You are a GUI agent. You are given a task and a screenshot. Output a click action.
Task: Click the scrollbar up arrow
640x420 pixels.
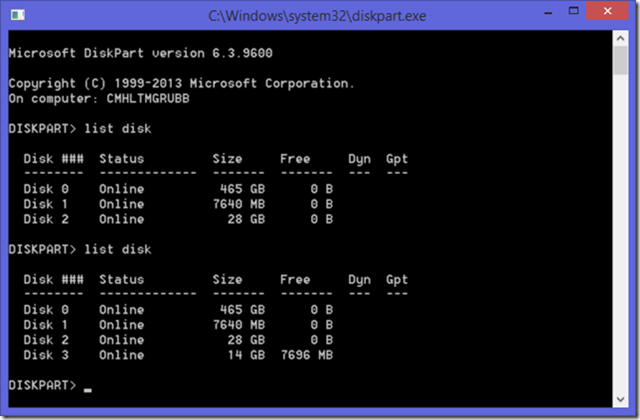coord(620,39)
